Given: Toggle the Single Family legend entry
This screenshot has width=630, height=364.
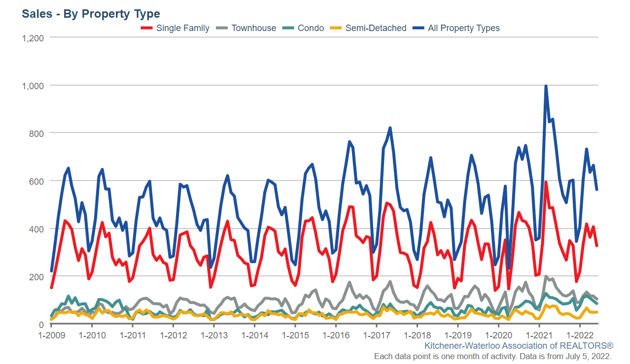Looking at the screenshot, I should pos(175,28).
